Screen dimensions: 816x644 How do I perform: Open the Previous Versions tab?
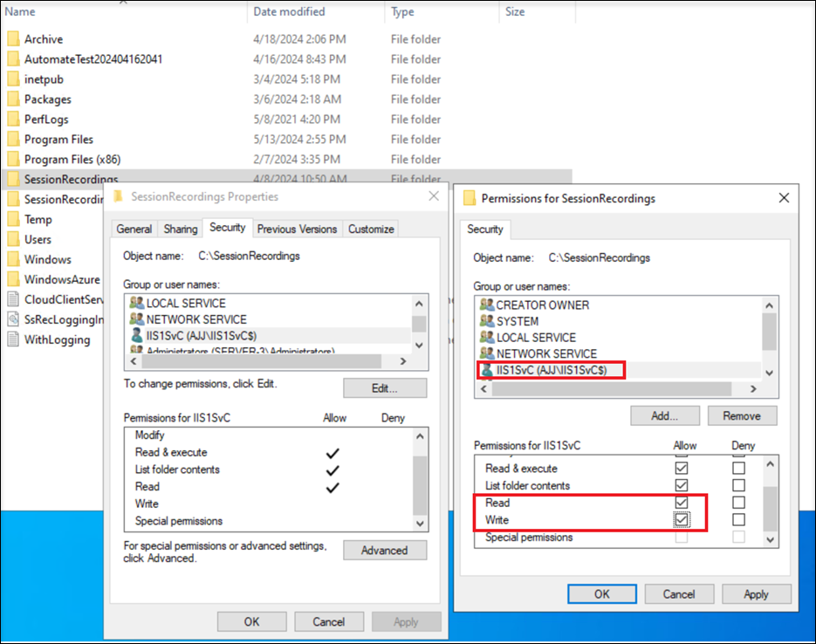[297, 229]
